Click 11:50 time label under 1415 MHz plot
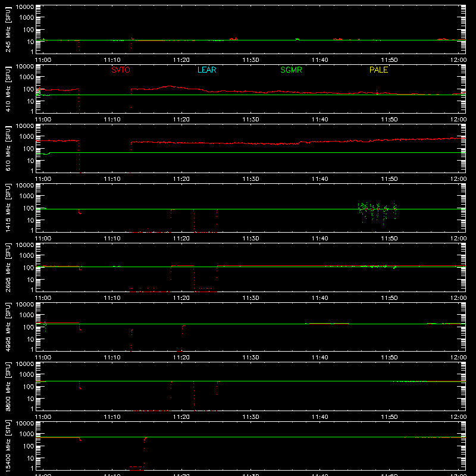 pos(389,239)
